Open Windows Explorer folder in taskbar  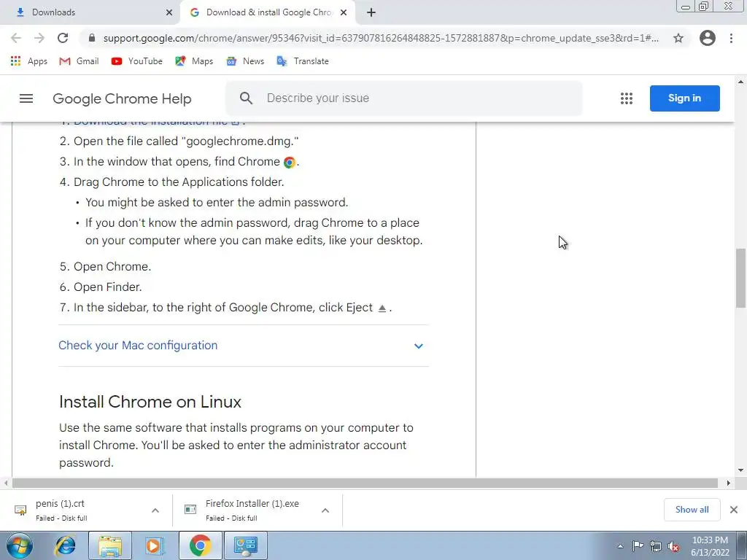tap(109, 545)
